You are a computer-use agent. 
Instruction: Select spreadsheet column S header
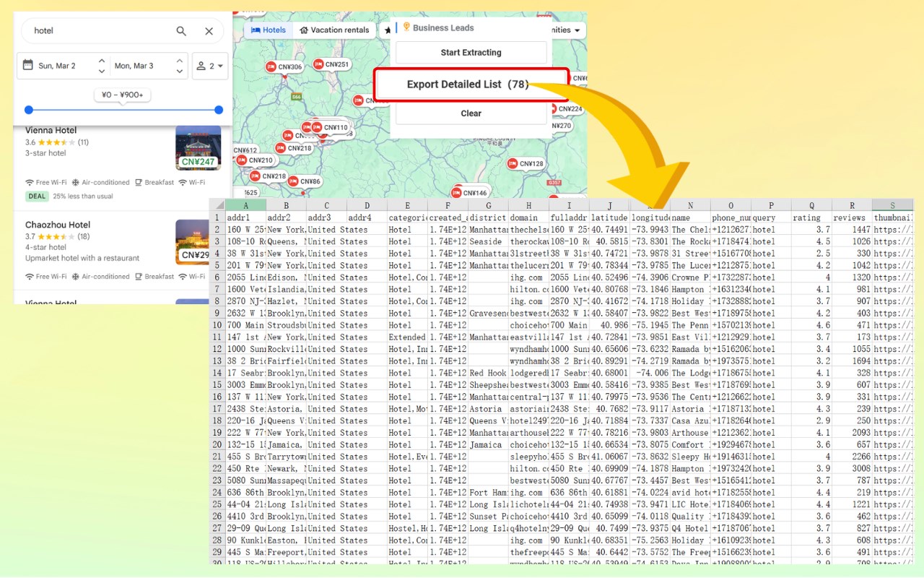[x=892, y=205]
